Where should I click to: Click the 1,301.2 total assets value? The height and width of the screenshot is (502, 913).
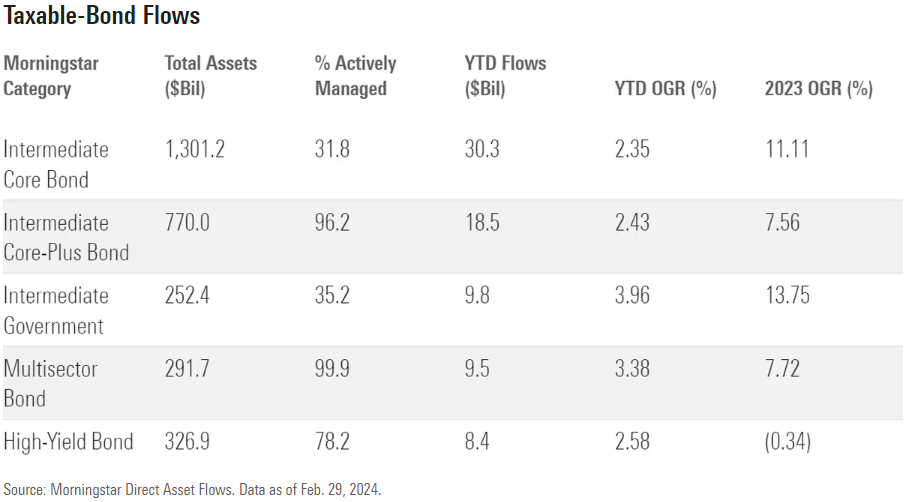(x=194, y=150)
